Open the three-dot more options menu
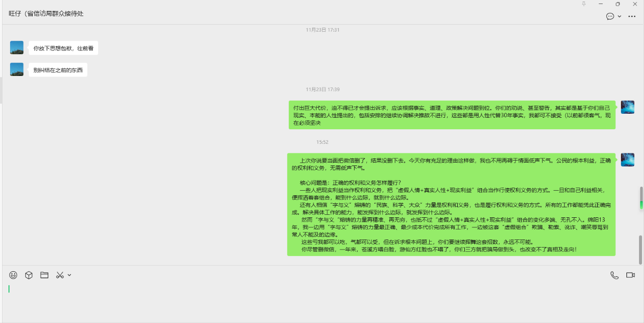Image resolution: width=644 pixels, height=323 pixels. [631, 16]
